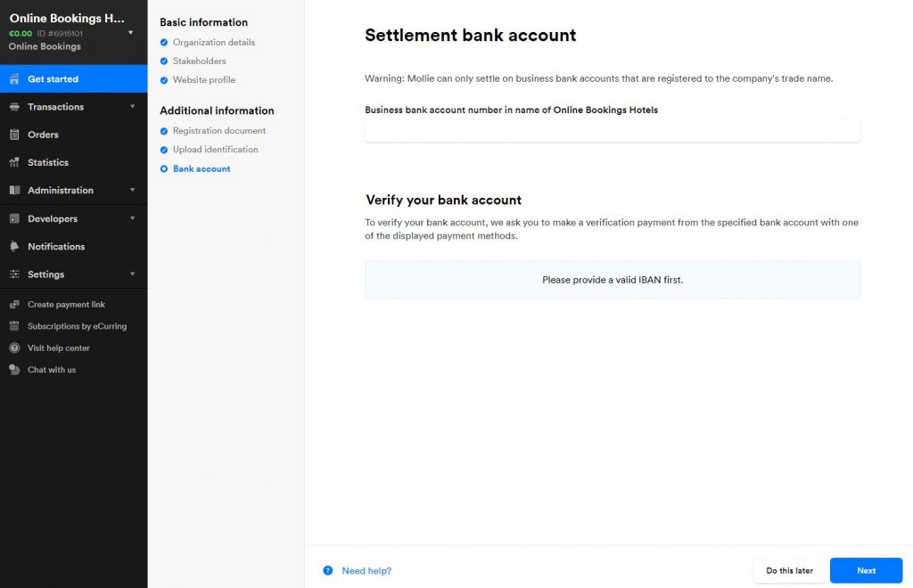Screen dimensions: 913x588
Task: Focus the business bank account number field
Action: (613, 131)
